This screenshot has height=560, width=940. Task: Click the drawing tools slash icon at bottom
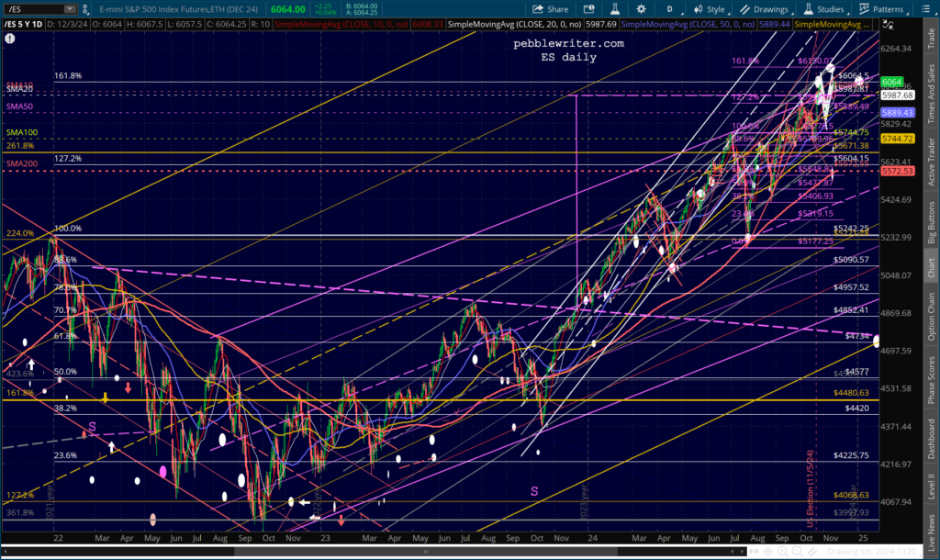pos(811,551)
